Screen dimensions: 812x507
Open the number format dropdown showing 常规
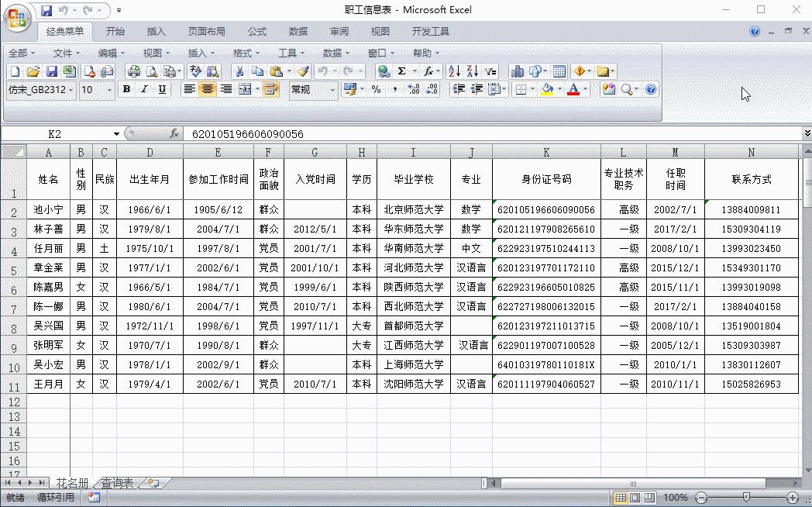coord(333,90)
